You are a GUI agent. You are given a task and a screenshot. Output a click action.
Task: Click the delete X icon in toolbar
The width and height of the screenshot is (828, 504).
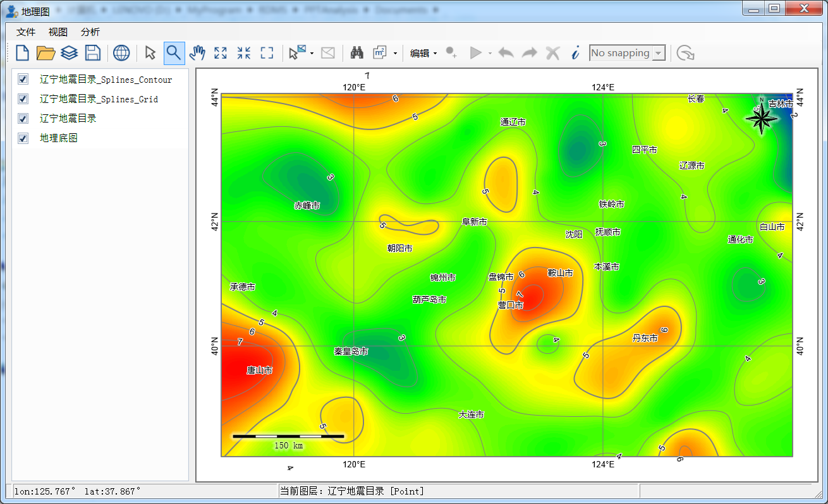(x=553, y=53)
